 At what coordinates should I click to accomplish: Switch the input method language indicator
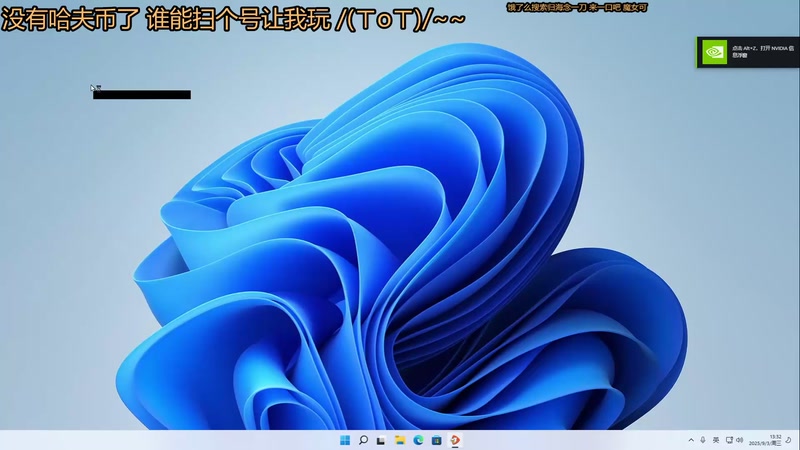coord(716,440)
